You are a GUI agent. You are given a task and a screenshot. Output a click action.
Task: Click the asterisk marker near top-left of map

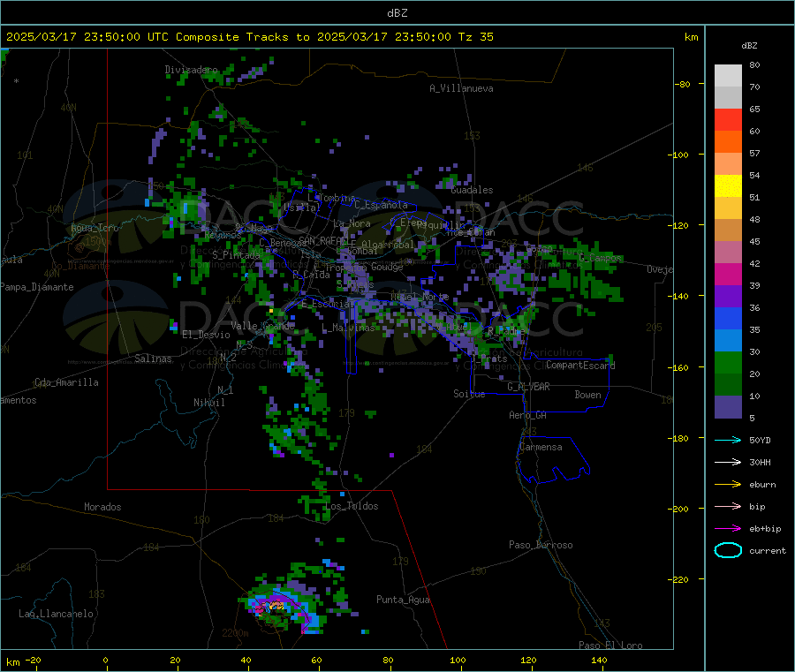17,81
